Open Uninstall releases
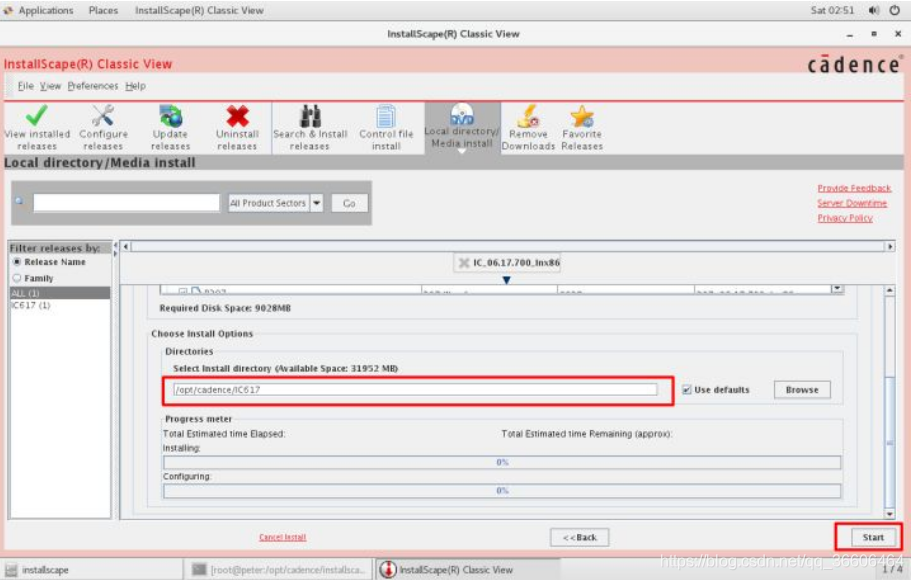Image resolution: width=914 pixels, height=580 pixels. (x=237, y=125)
